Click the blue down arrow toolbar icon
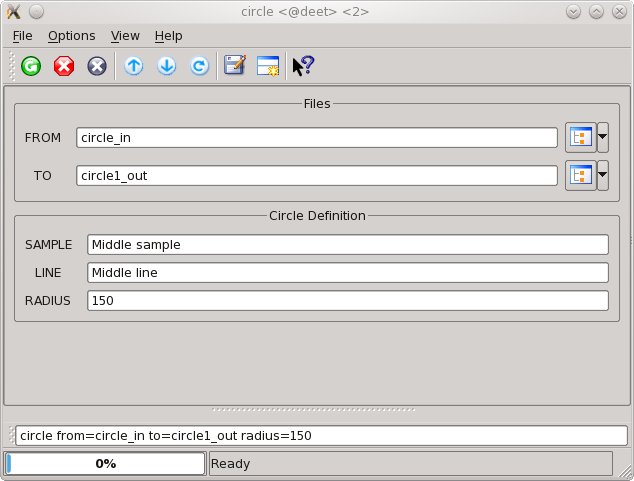The height and width of the screenshot is (481, 634). [x=167, y=66]
